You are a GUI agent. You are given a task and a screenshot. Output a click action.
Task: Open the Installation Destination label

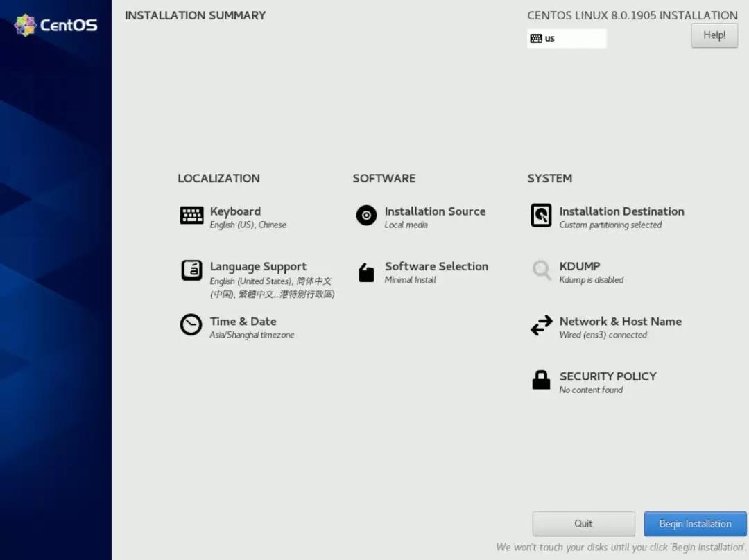point(622,211)
